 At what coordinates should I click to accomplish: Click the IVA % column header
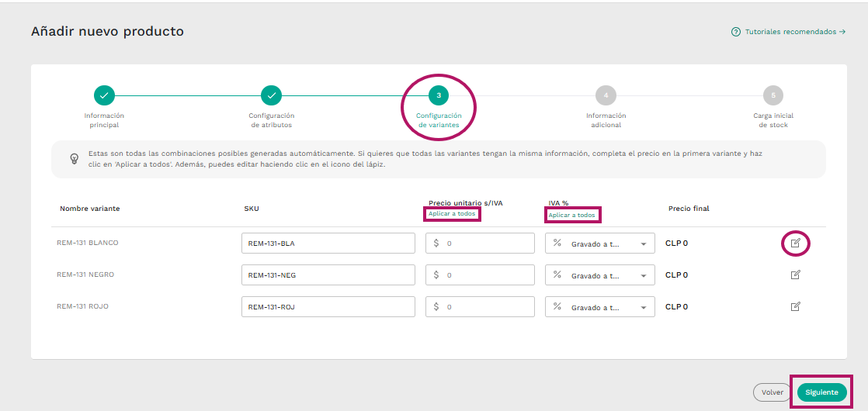point(558,203)
